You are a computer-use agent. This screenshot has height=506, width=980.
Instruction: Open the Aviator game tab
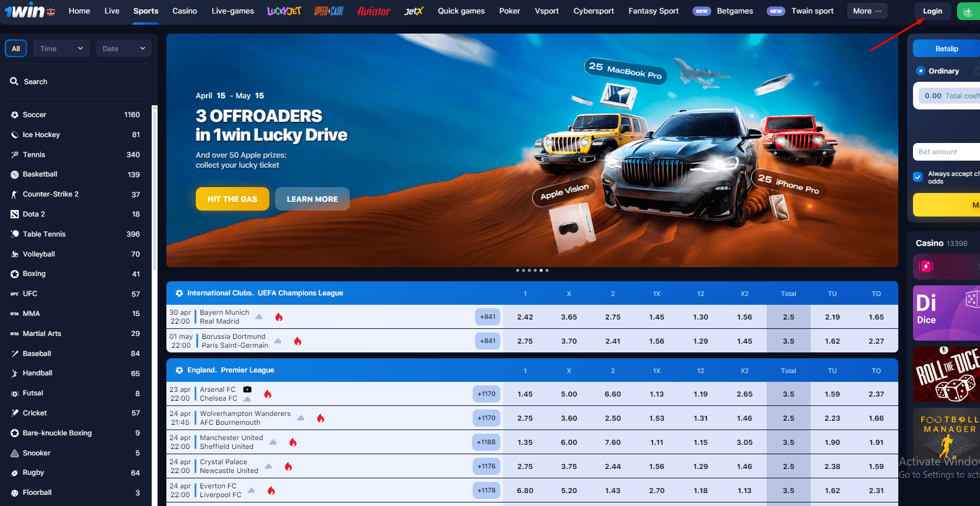pos(373,11)
